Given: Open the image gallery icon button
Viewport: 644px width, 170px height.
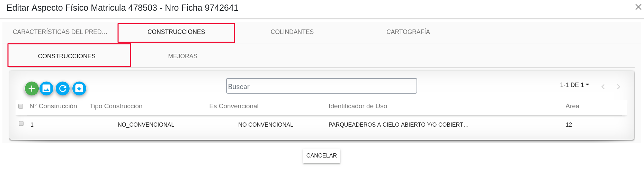Looking at the screenshot, I should (x=46, y=88).
